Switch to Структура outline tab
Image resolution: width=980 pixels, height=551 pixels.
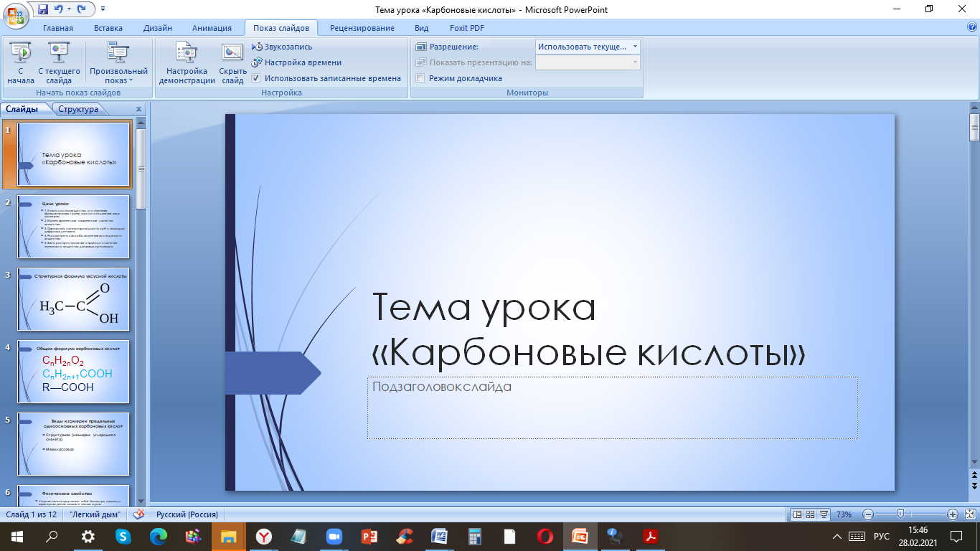(78, 109)
